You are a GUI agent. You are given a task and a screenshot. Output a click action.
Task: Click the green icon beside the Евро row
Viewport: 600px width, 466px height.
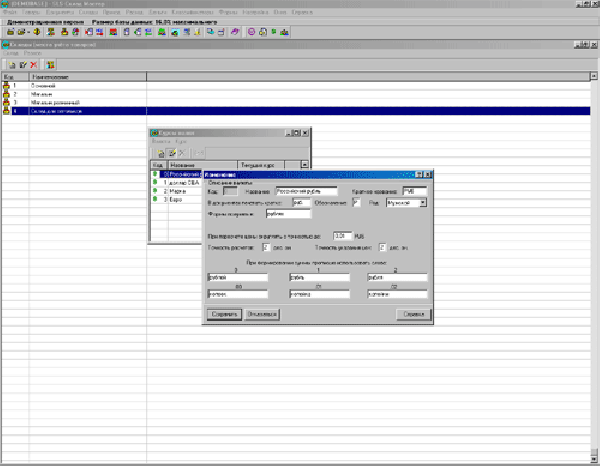click(x=155, y=199)
